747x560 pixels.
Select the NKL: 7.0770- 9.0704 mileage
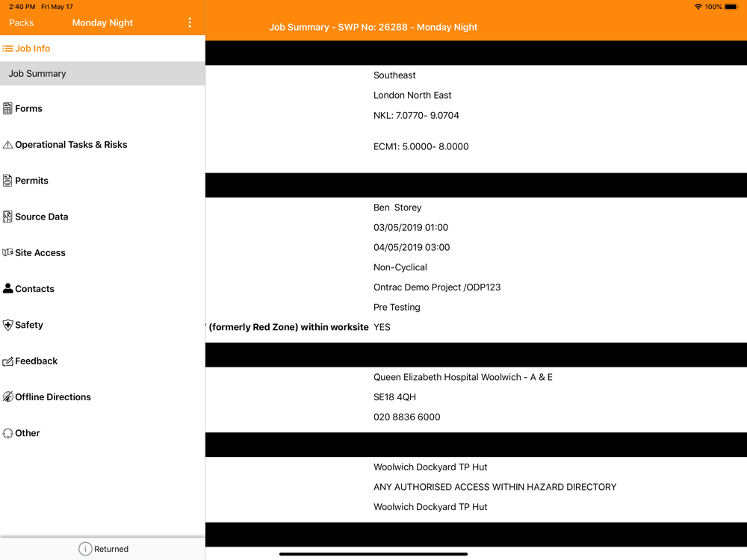[x=416, y=115]
